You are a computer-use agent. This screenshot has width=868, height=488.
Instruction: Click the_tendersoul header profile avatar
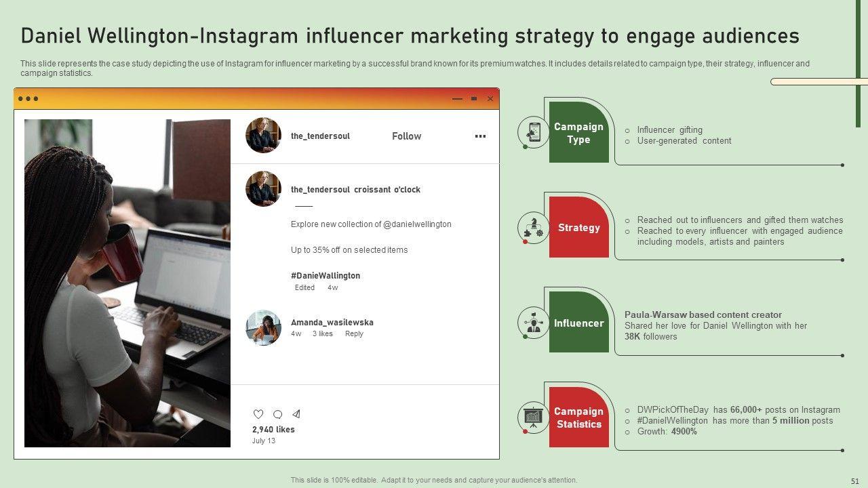263,136
